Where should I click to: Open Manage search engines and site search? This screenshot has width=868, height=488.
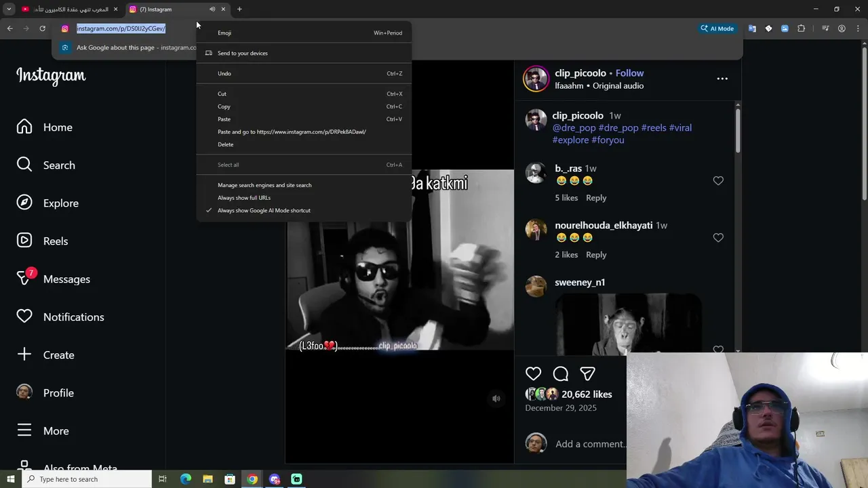tap(304, 185)
